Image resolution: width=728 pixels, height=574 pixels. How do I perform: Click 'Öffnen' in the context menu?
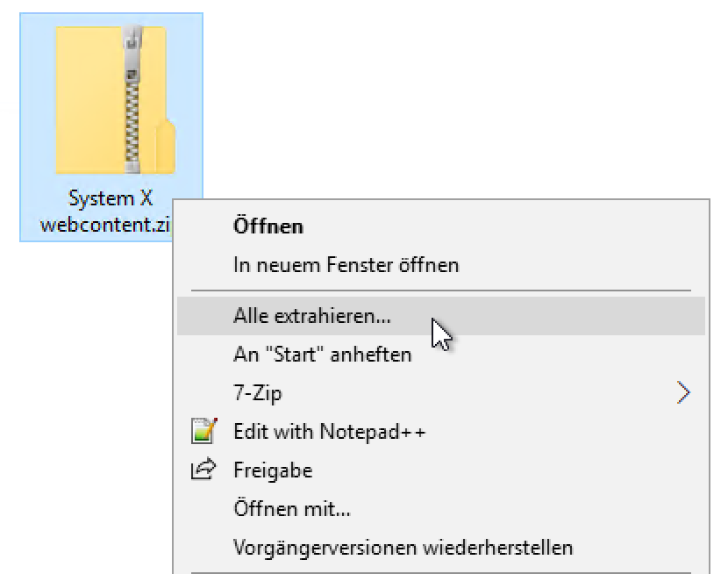[268, 226]
